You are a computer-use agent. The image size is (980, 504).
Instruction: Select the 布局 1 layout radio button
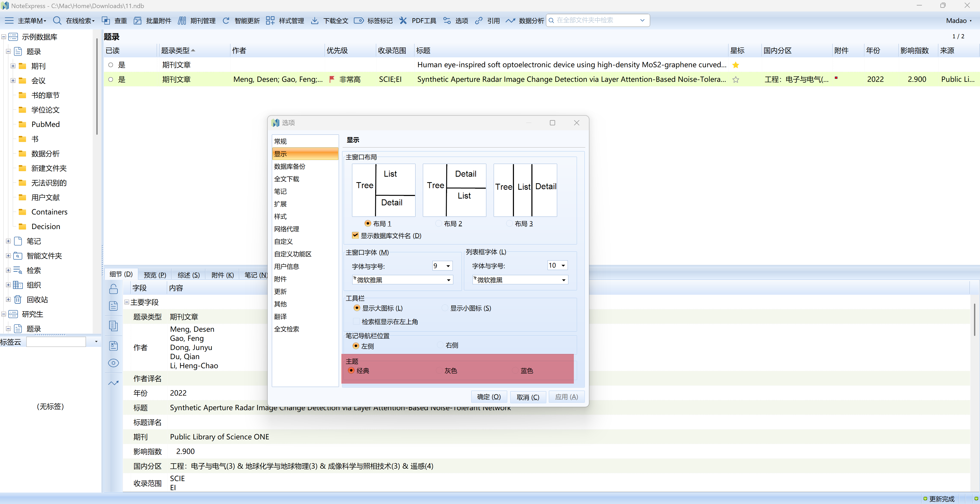point(368,223)
